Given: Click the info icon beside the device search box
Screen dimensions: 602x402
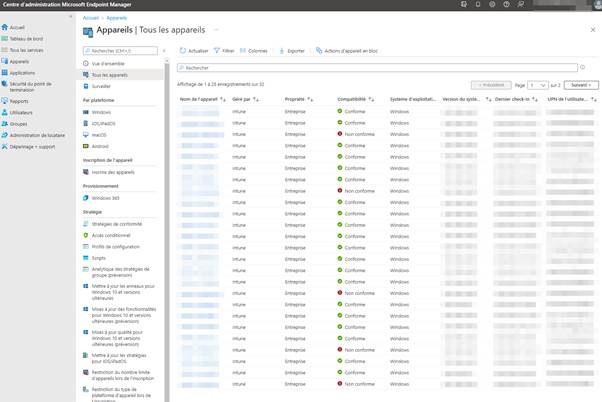Looking at the screenshot, I should click(582, 67).
